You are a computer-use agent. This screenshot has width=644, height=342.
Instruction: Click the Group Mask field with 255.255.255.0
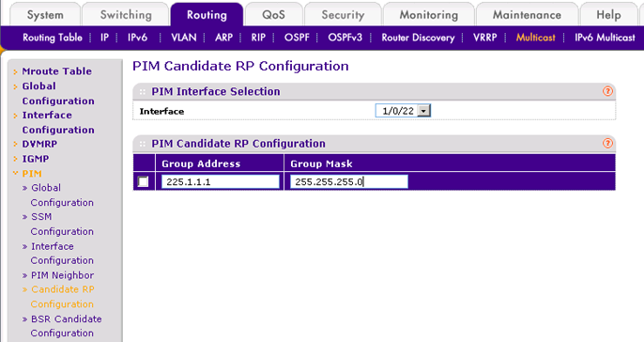pyautogui.click(x=349, y=181)
